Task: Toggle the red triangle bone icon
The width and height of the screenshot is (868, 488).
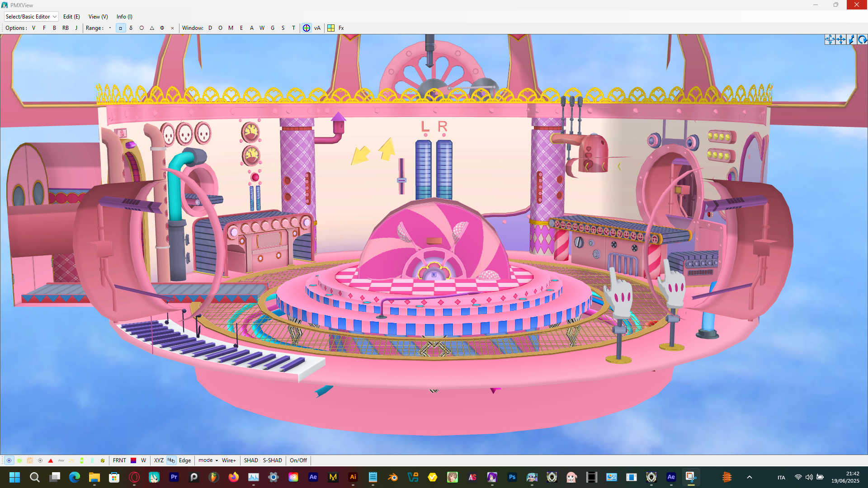Action: click(x=51, y=460)
